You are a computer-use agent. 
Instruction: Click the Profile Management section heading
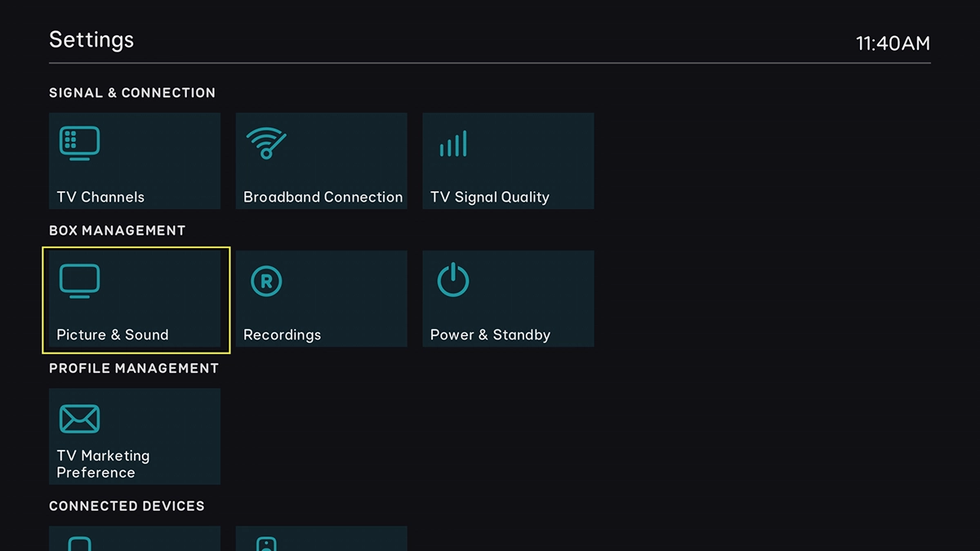pyautogui.click(x=134, y=369)
